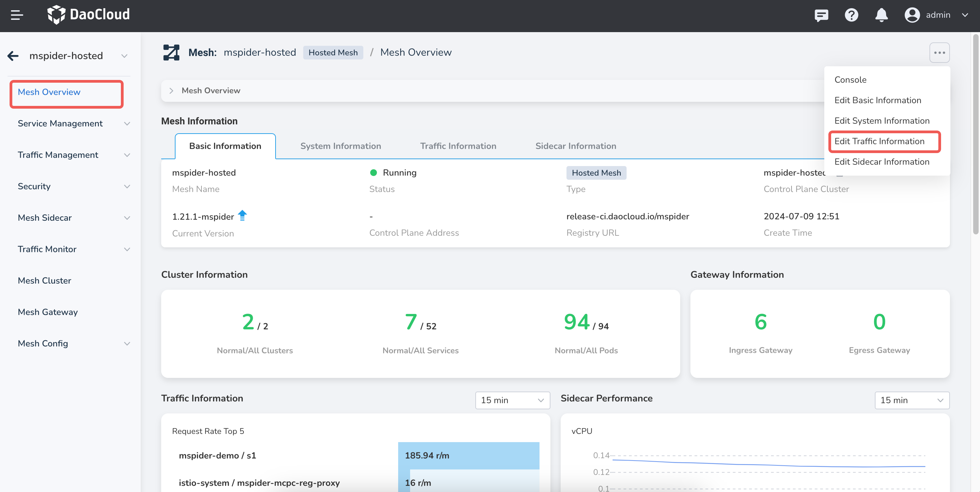Switch to the System Information tab
980x492 pixels.
click(340, 146)
